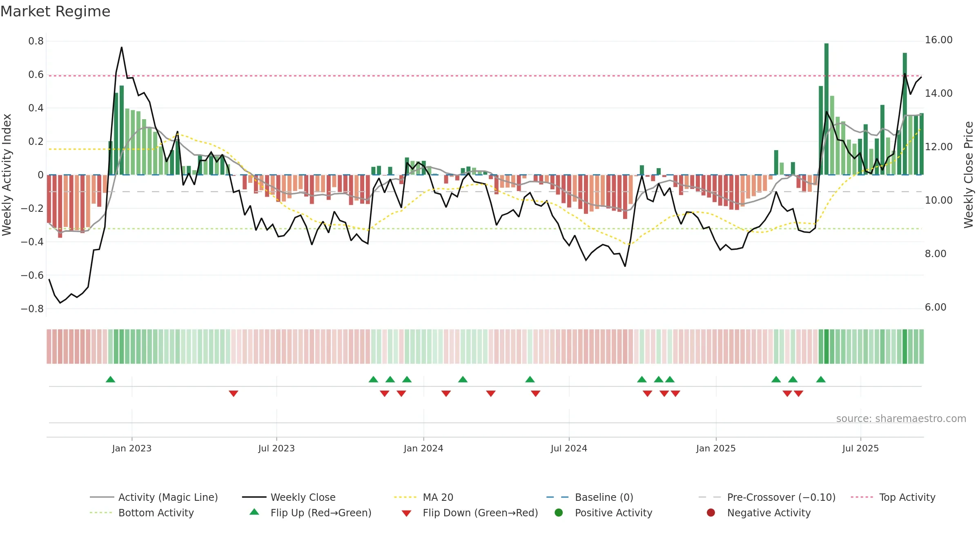Viewport: 980px width, 551px height.
Task: Click the Market Regime chart title
Action: (x=55, y=11)
